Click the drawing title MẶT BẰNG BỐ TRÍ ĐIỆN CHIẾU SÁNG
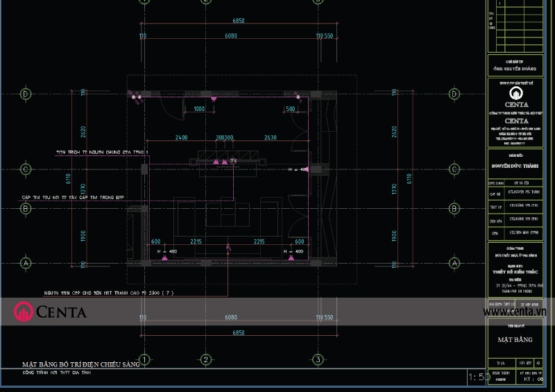Viewport: 555px width, 392px height. click(x=81, y=364)
